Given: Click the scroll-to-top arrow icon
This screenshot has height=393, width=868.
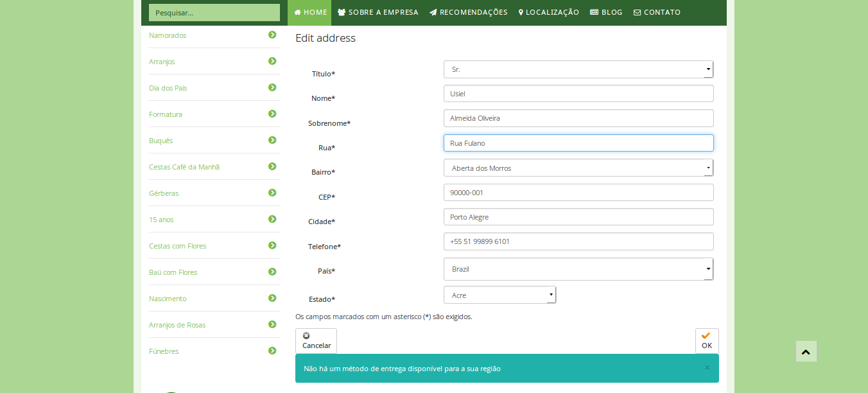Looking at the screenshot, I should click(x=806, y=351).
